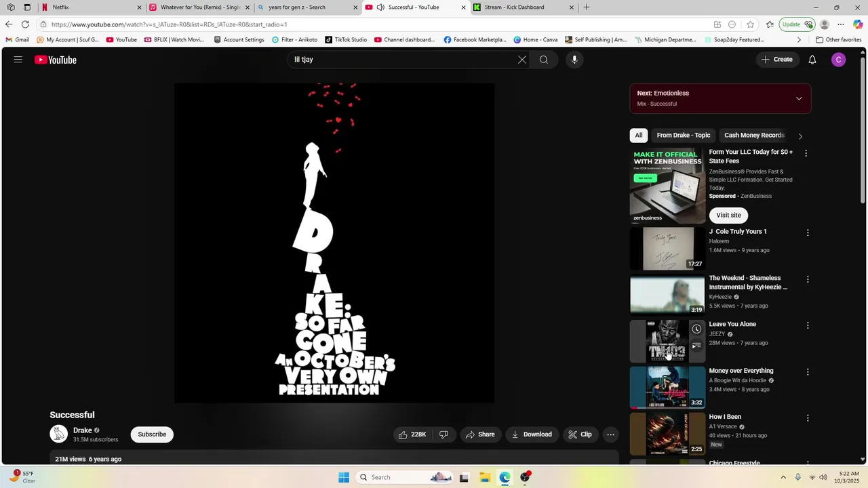Viewport: 868px width, 488px height.
Task: Show hidden system tray icons
Action: point(783,477)
